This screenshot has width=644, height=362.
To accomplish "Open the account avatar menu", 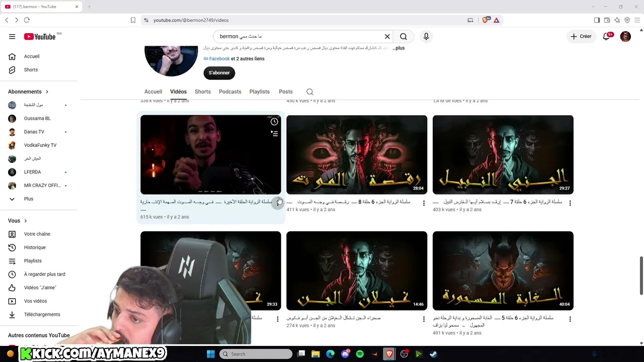I will 625,36.
